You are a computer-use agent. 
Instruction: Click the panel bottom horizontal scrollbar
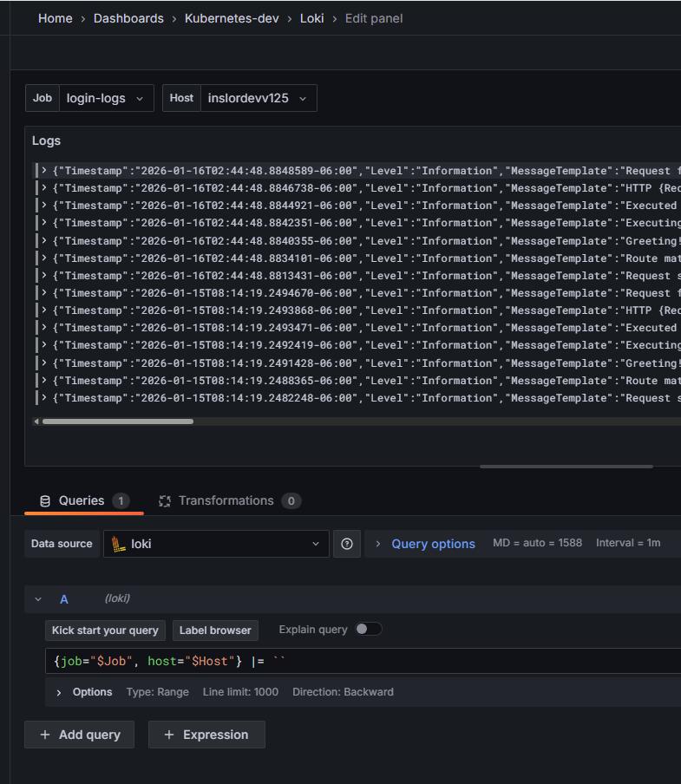click(566, 467)
